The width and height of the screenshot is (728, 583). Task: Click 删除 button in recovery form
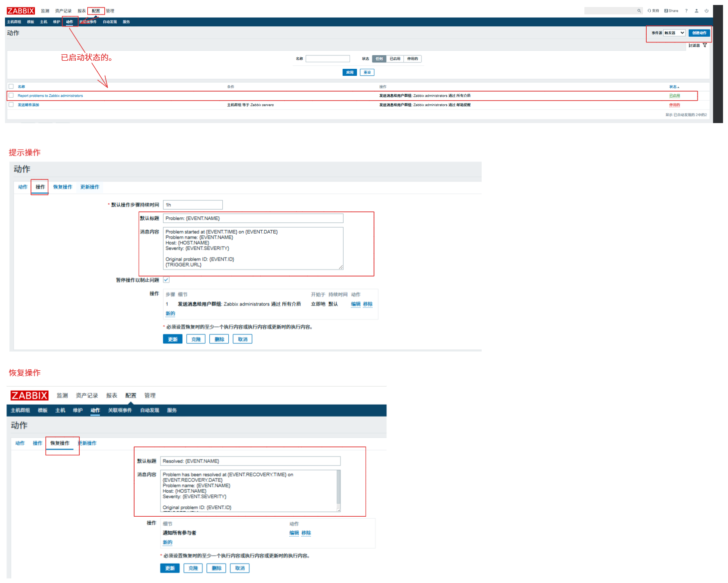click(x=216, y=568)
